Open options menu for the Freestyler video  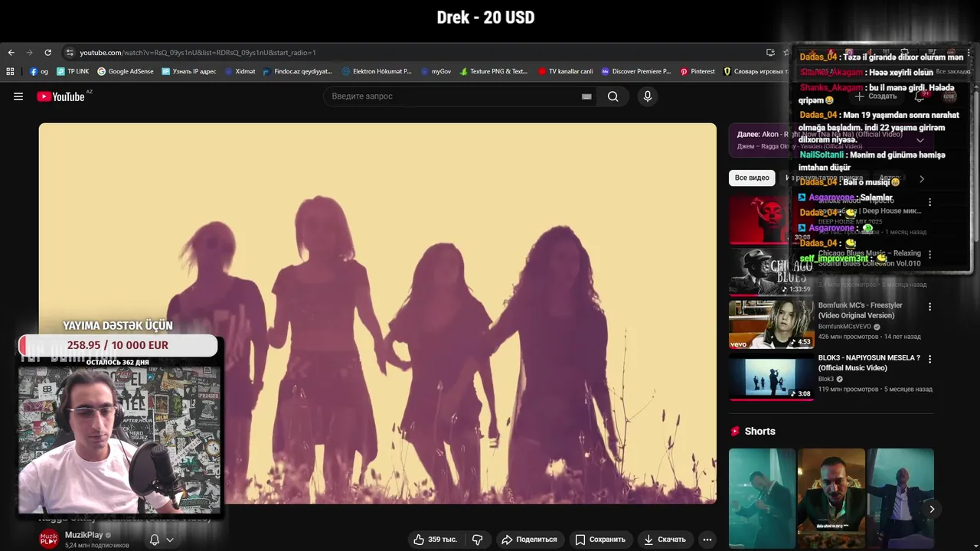(x=930, y=307)
